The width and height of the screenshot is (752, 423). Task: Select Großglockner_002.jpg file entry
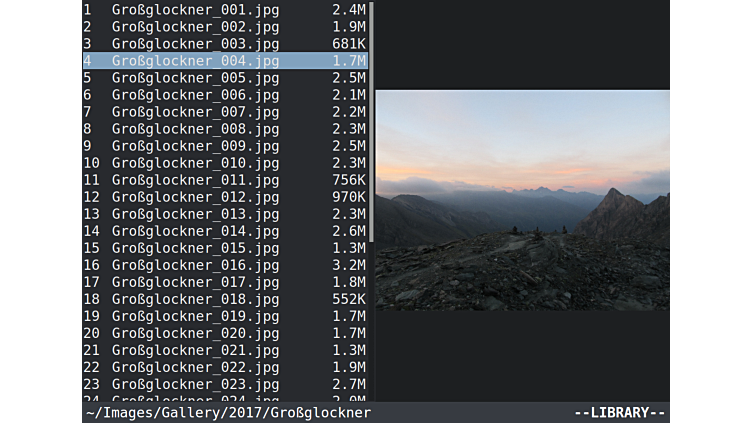[195, 27]
